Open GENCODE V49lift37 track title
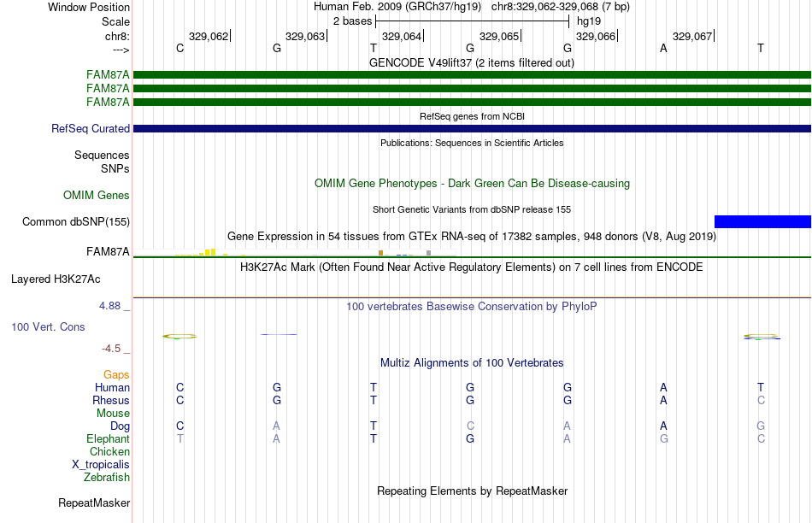The width and height of the screenshot is (812, 523). click(471, 62)
